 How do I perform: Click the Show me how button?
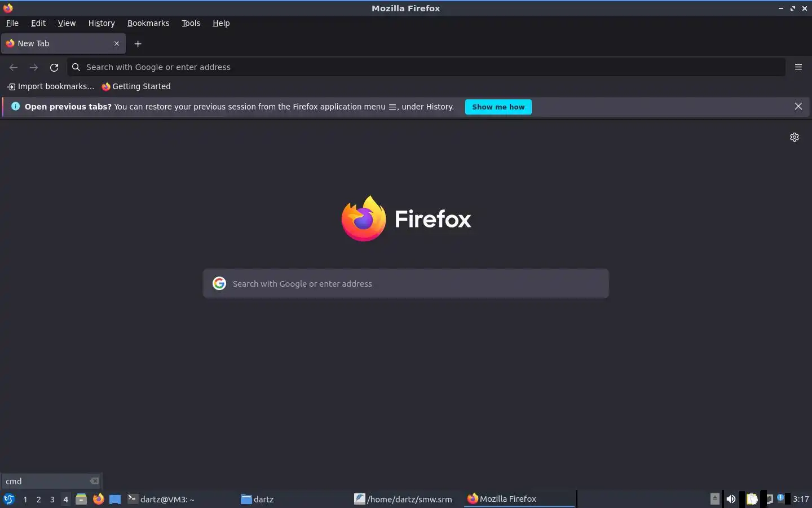[498, 107]
